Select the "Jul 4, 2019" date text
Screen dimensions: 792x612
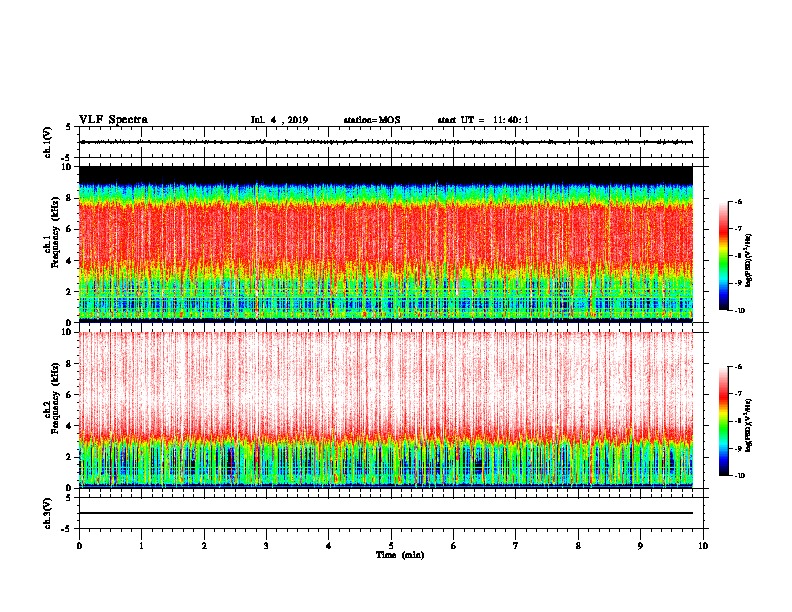[x=279, y=120]
